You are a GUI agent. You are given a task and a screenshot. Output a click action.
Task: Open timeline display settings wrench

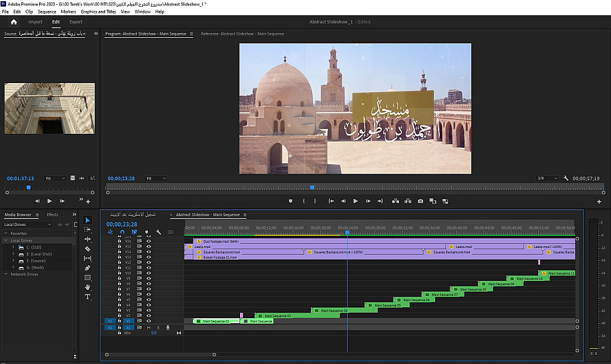tap(158, 232)
